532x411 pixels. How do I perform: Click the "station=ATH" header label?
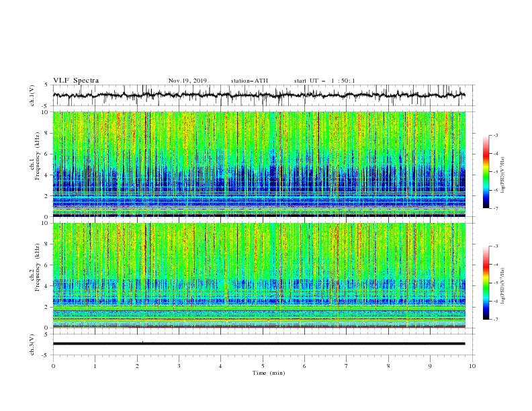(x=249, y=81)
